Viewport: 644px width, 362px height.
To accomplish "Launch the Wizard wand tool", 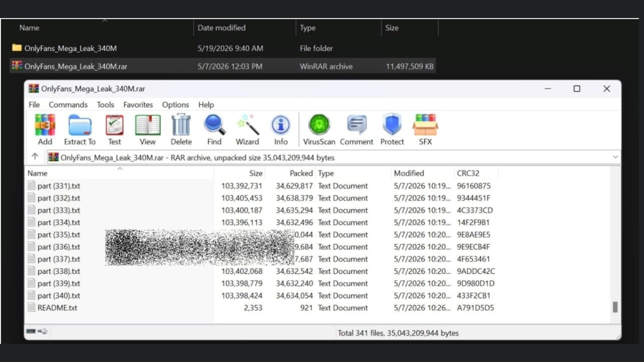I will [x=248, y=125].
